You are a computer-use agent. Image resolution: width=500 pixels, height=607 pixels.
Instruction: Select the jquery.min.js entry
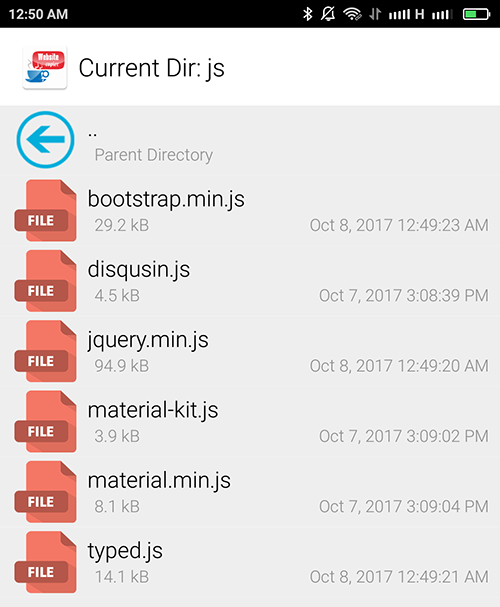pos(250,351)
